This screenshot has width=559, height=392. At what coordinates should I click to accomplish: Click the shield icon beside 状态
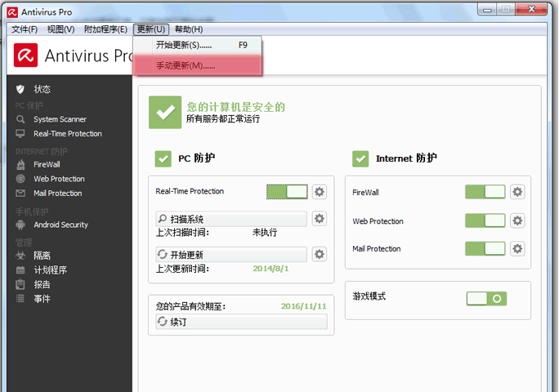coord(20,89)
